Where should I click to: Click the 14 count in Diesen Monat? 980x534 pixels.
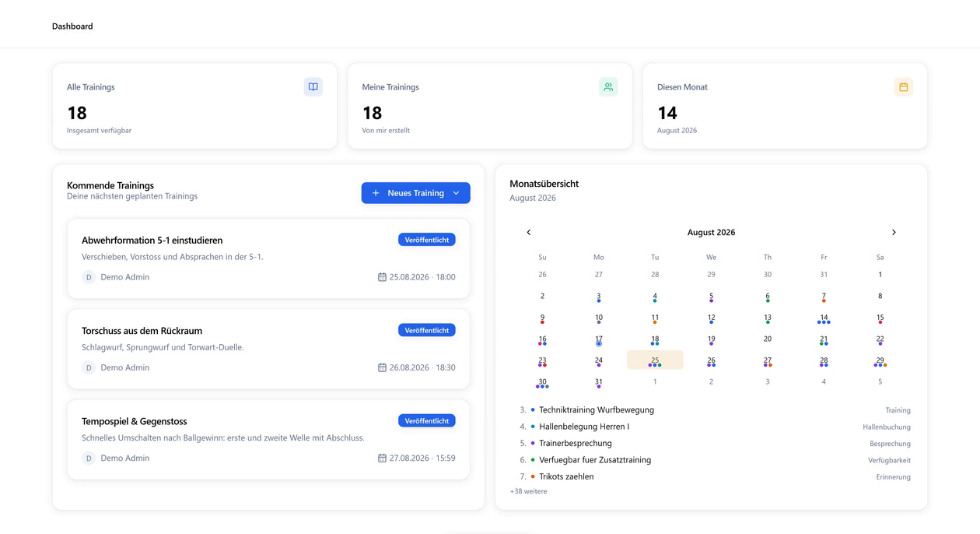(x=667, y=113)
